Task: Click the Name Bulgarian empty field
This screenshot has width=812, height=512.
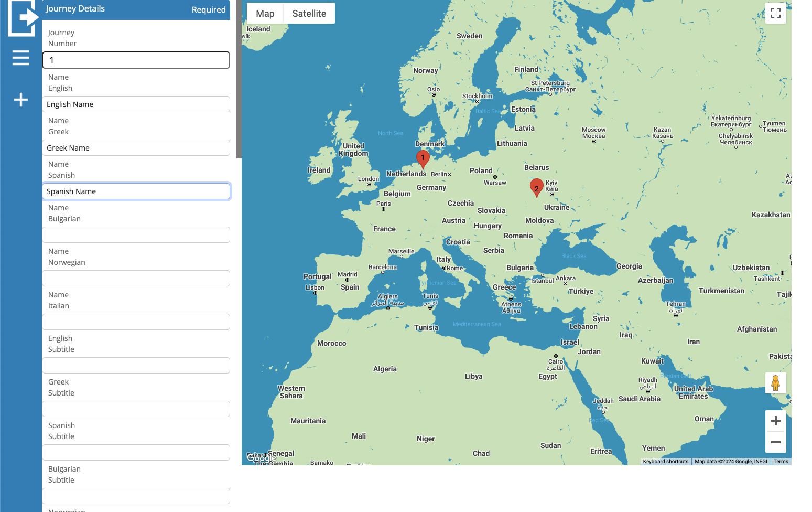Action: click(x=136, y=235)
